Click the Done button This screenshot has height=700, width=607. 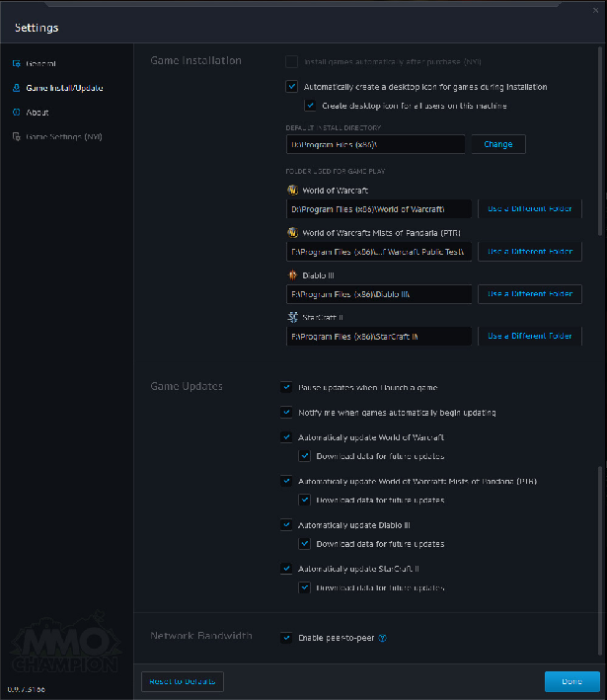tap(572, 681)
